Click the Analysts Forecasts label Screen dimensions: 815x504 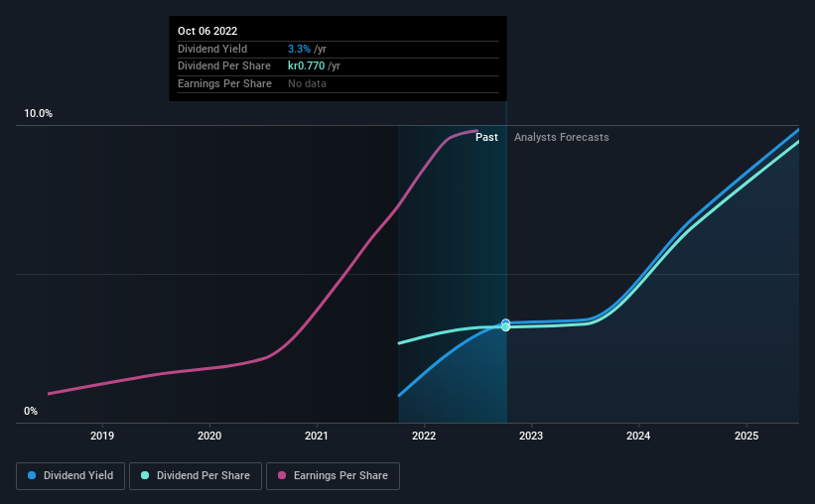coord(561,137)
